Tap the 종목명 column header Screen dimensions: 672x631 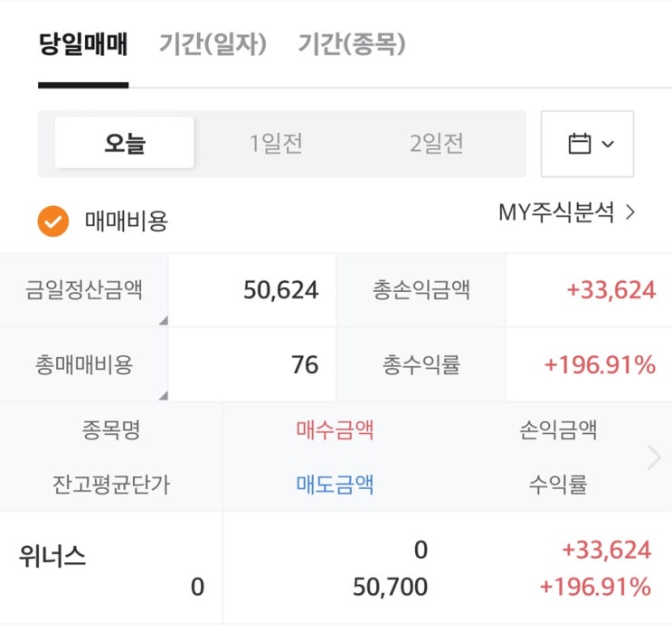point(110,429)
